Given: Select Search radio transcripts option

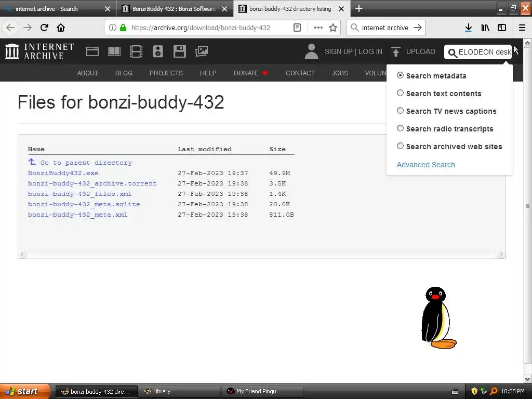Looking at the screenshot, I should click(x=401, y=128).
